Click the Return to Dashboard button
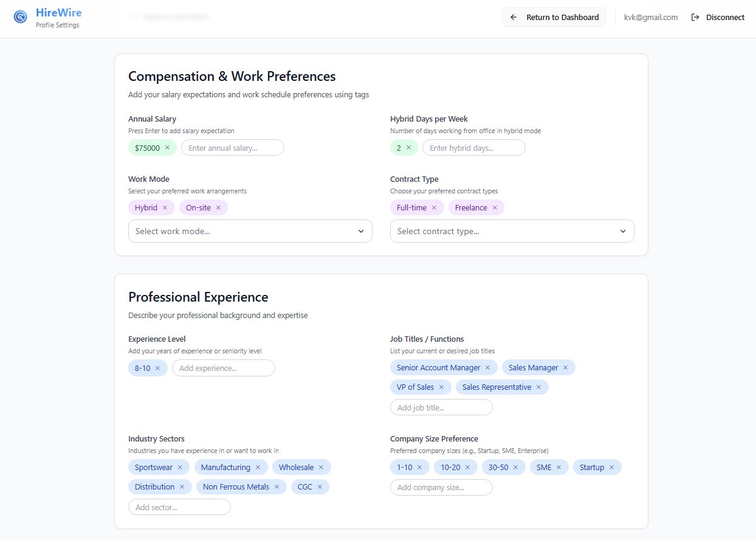This screenshot has width=756, height=540. click(x=554, y=17)
